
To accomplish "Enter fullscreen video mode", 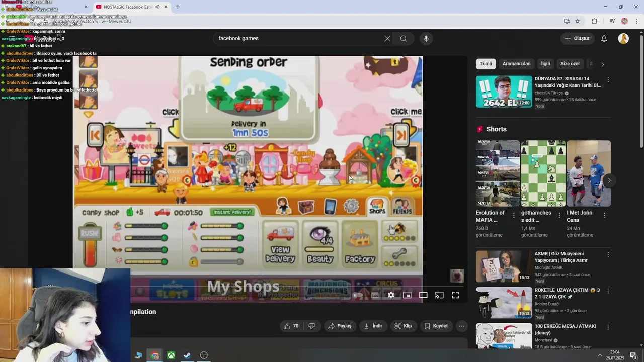I will [455, 295].
